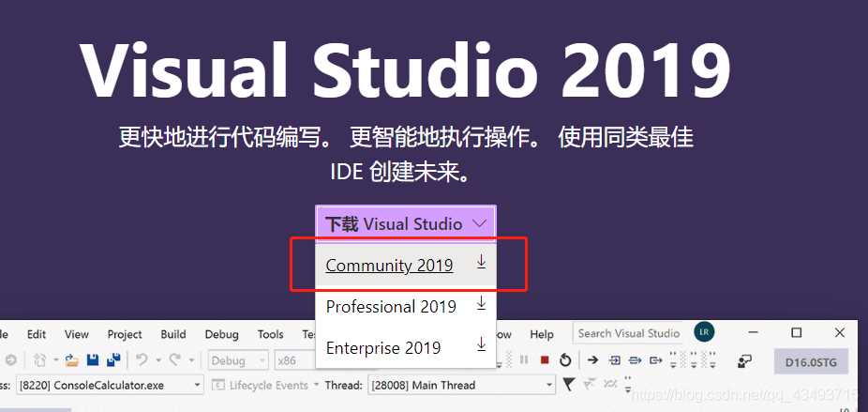
Task: Click the show only flagged threads icon
Action: tap(590, 383)
